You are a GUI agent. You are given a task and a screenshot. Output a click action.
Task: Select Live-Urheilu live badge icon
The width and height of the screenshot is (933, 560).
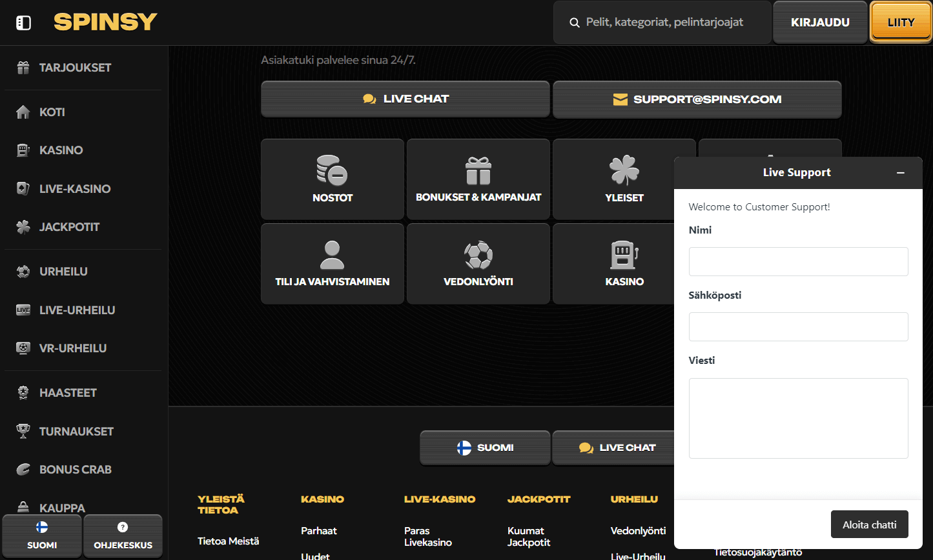23,310
